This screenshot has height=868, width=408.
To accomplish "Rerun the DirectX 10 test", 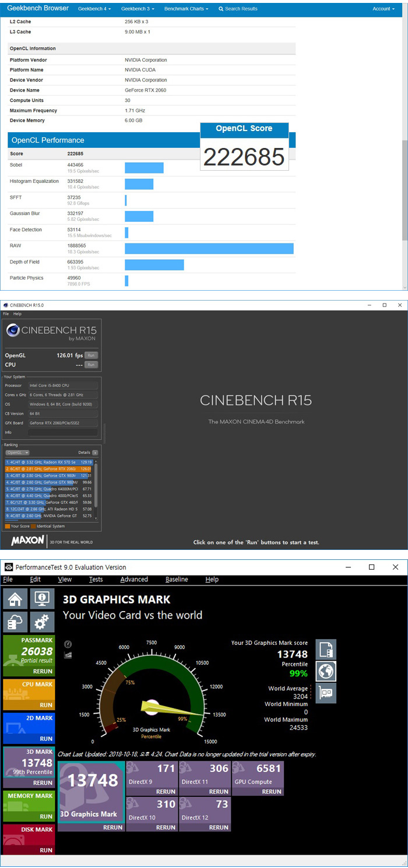I will pos(166,827).
